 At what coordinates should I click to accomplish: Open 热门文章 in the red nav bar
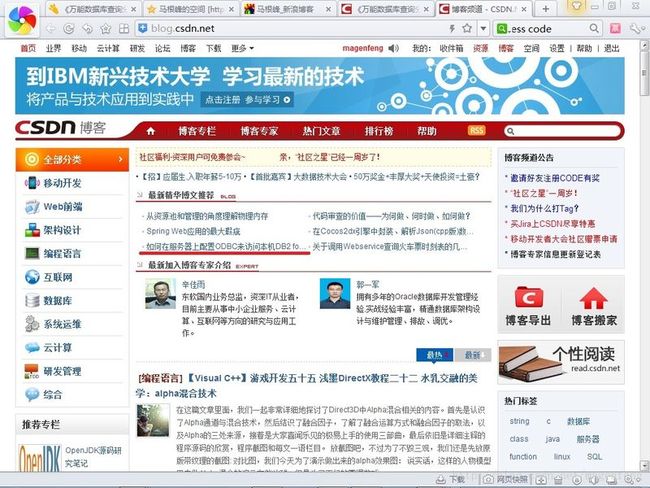321,131
